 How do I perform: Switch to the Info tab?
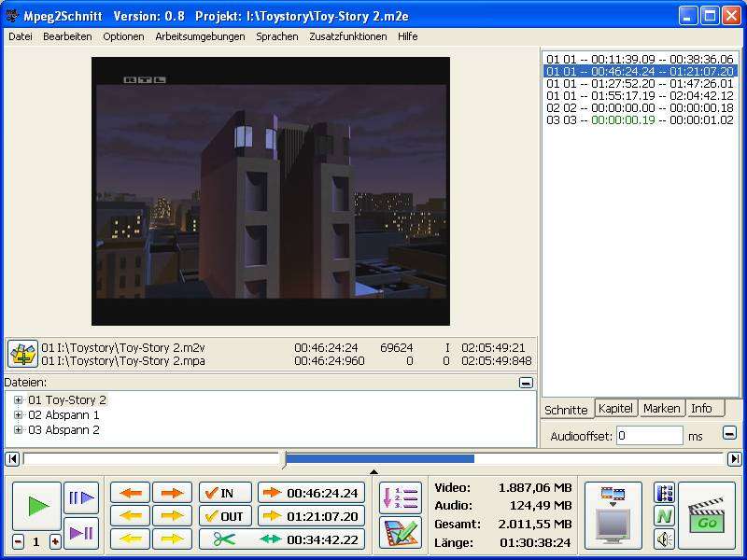704,409
